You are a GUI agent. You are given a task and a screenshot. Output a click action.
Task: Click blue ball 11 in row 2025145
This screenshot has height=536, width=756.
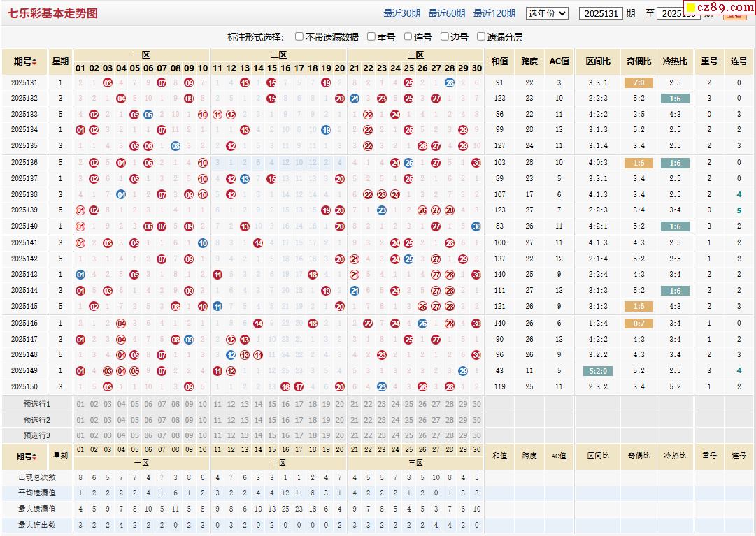coord(217,306)
